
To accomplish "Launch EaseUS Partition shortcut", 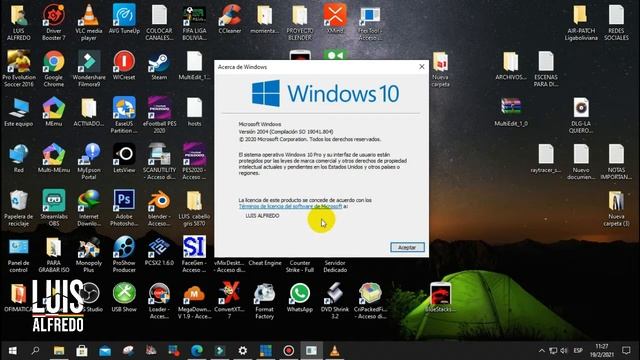I will 124,116.
